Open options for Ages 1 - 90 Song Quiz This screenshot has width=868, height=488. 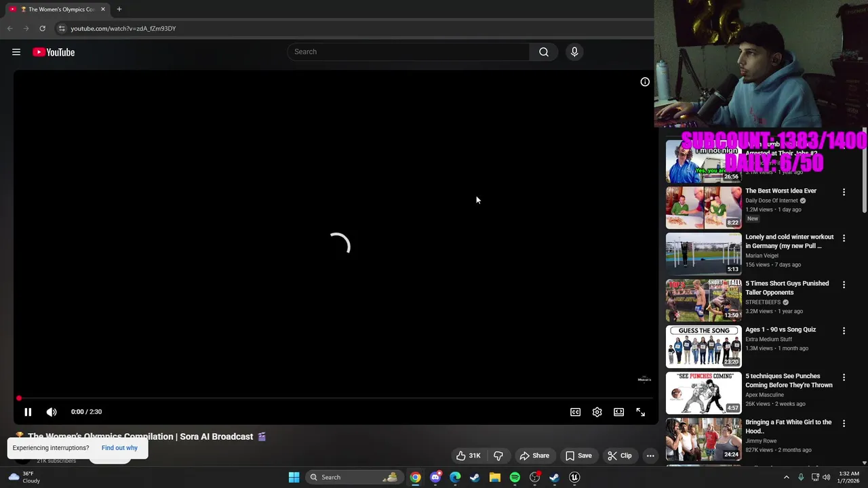tap(844, 331)
